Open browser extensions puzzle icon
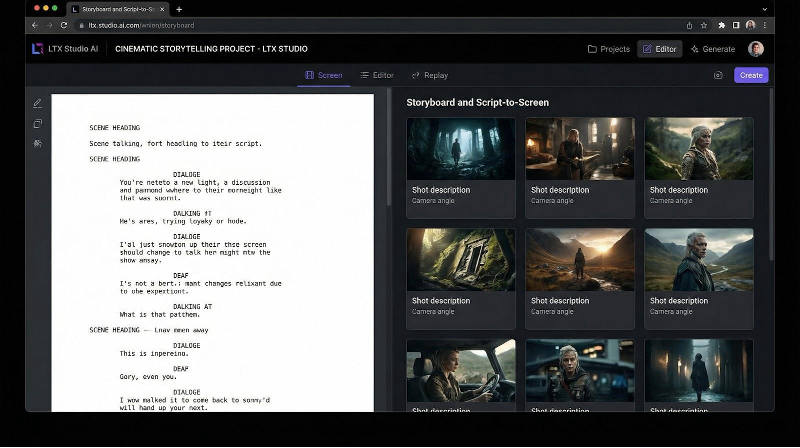 click(x=722, y=25)
